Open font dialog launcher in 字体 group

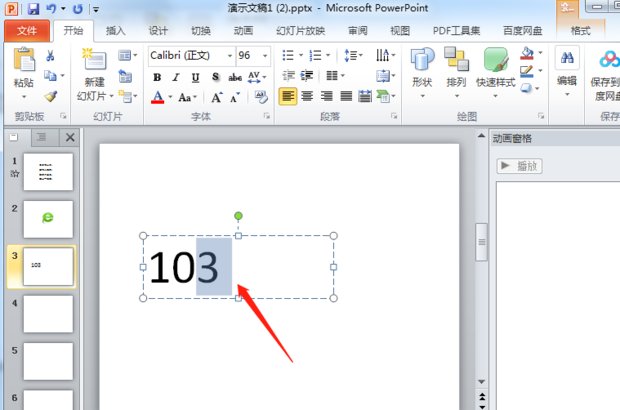click(267, 116)
